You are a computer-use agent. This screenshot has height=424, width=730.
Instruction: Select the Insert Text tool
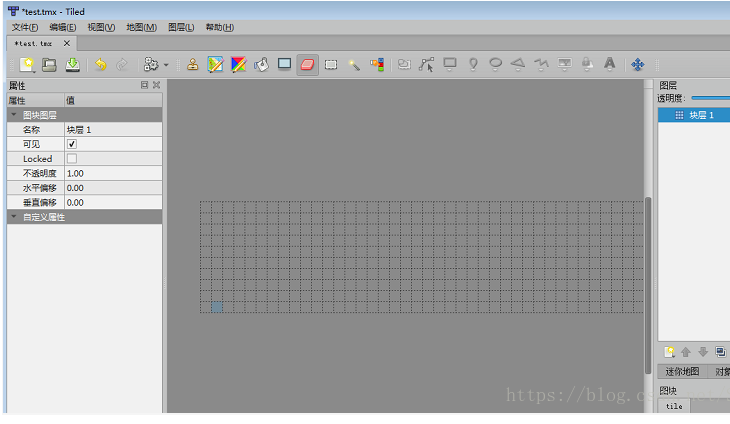tap(609, 64)
